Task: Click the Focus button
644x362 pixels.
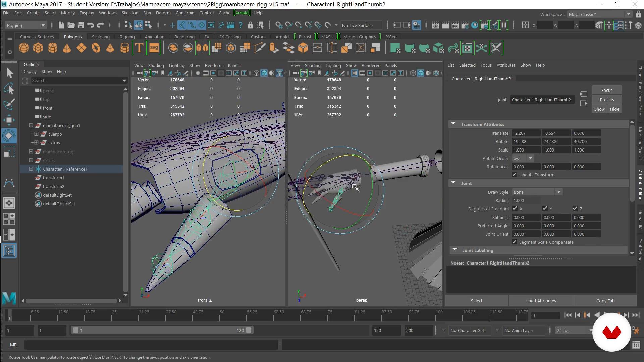Action: coord(607,90)
